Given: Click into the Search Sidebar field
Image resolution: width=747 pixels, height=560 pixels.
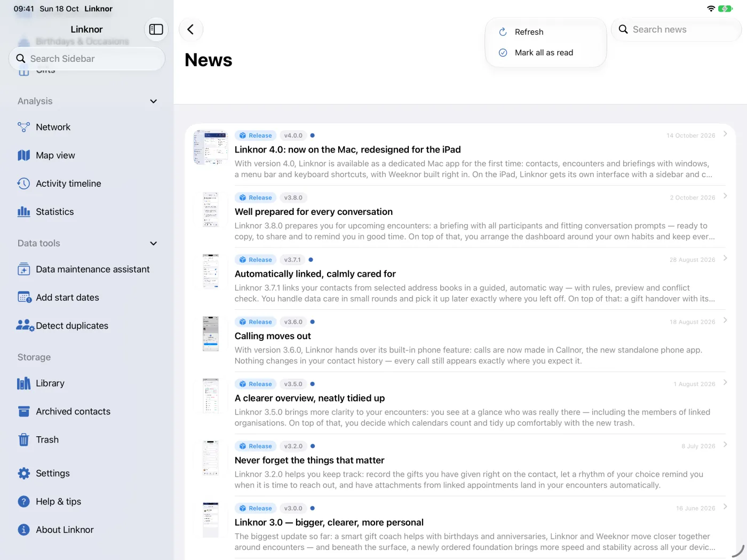Looking at the screenshot, I should 87,59.
